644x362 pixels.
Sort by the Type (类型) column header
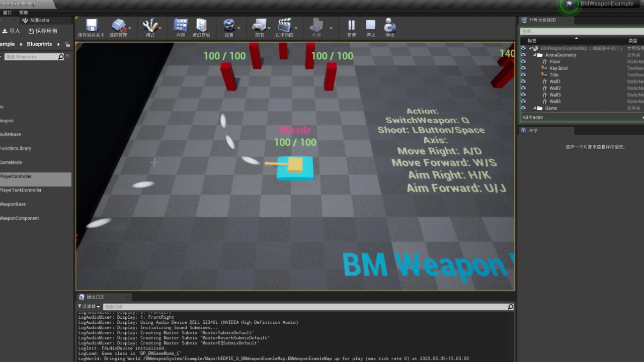632,41
